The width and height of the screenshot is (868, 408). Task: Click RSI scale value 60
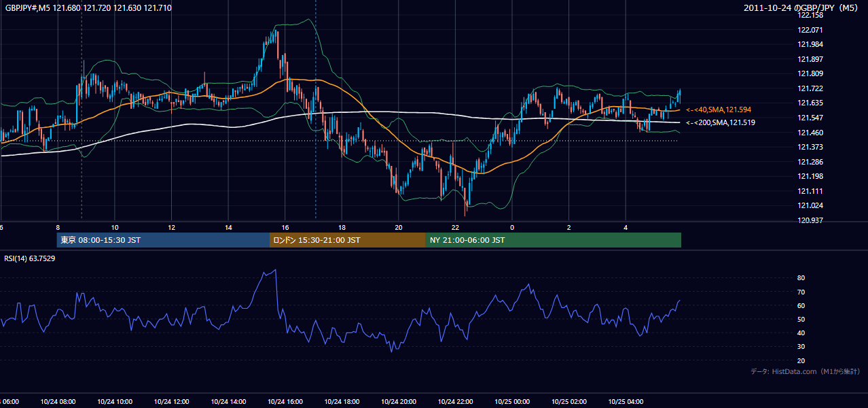click(x=801, y=305)
